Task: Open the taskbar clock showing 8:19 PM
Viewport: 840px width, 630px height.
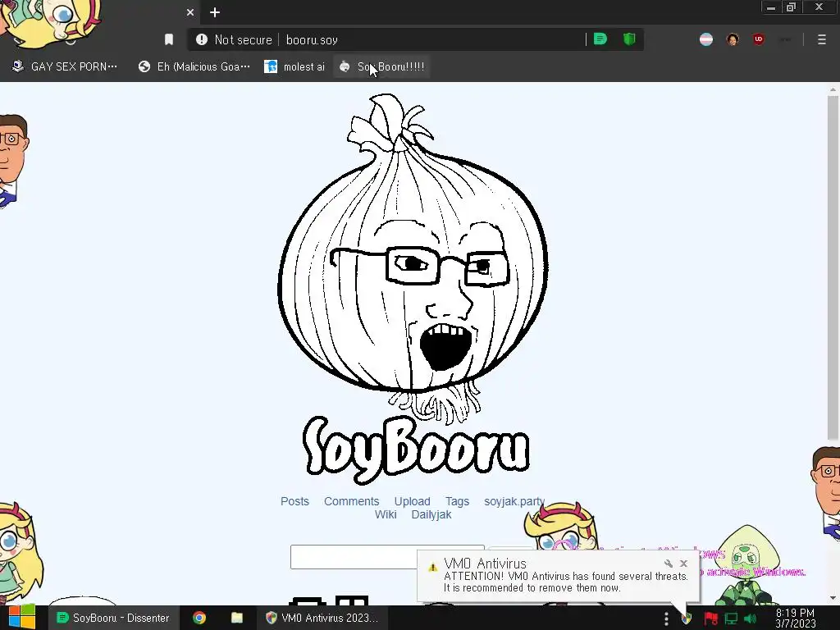Action: [x=795, y=619]
